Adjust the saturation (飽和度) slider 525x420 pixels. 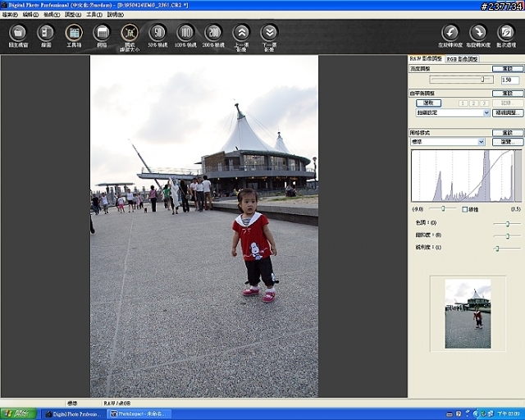[x=507, y=235]
